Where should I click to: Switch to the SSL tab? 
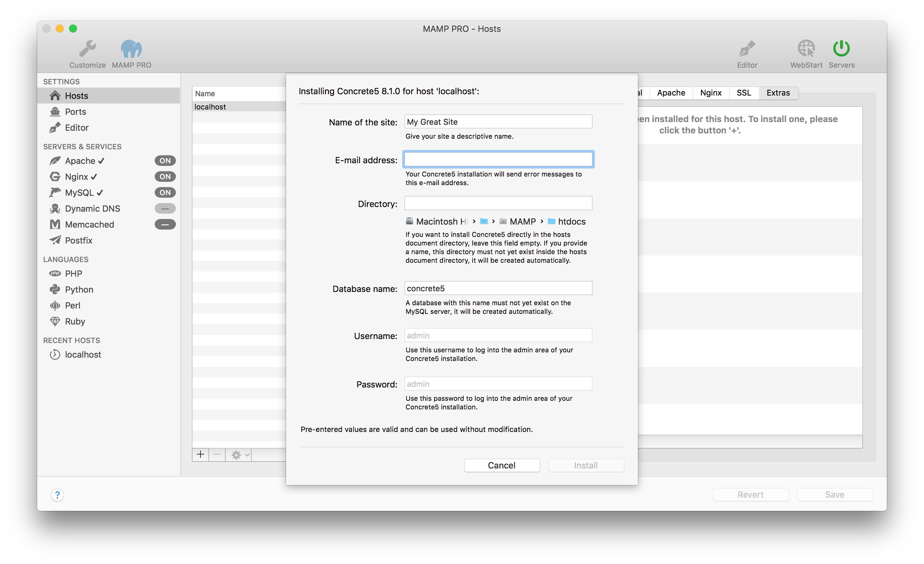[744, 93]
